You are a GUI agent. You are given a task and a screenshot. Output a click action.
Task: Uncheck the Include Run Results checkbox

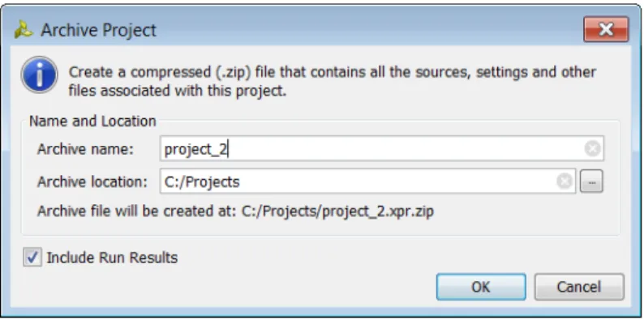coord(32,258)
